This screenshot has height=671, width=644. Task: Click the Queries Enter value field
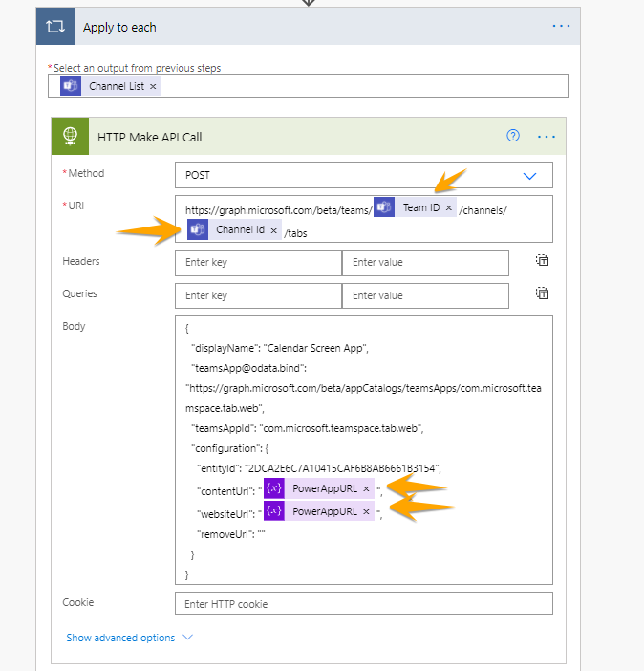click(425, 295)
